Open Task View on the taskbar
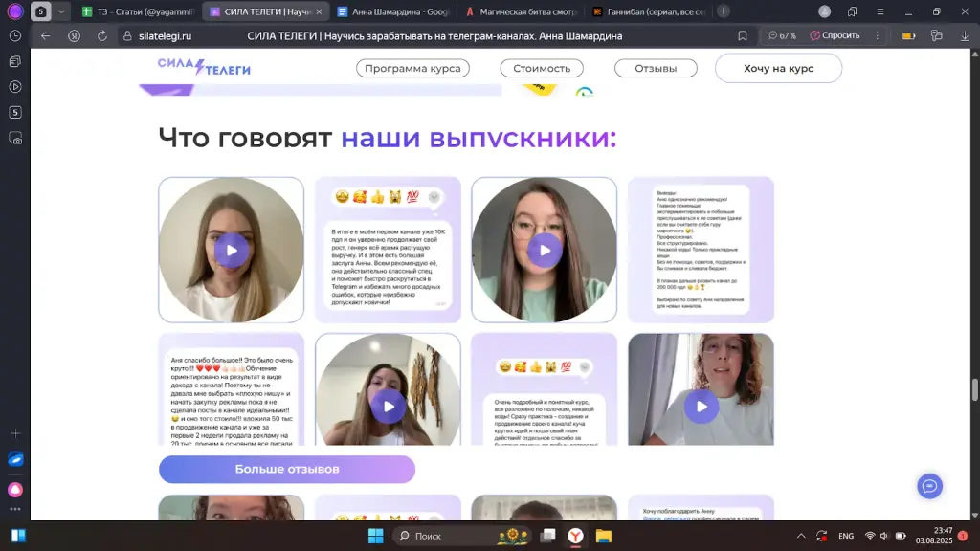Image resolution: width=980 pixels, height=551 pixels. point(548,536)
